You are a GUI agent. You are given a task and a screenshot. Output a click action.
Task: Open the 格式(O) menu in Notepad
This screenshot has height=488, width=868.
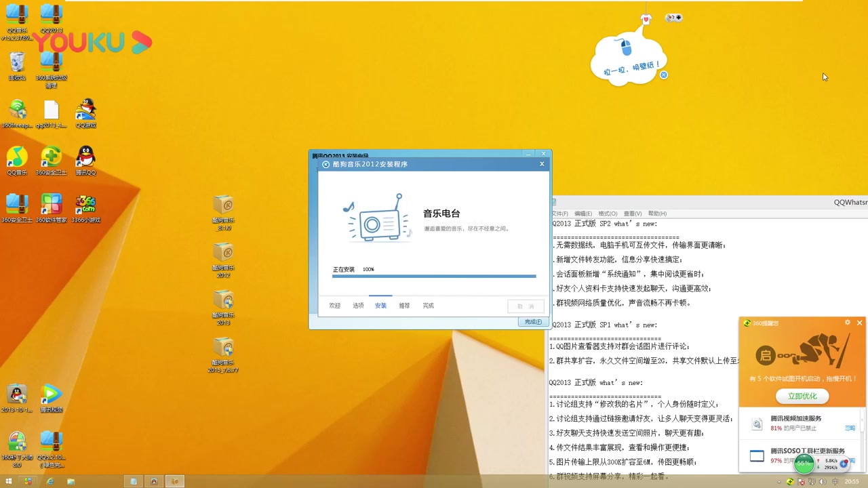[608, 213]
